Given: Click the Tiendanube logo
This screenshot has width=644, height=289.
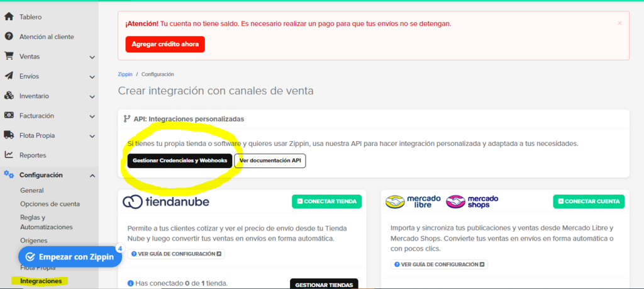Looking at the screenshot, I should click(166, 201).
